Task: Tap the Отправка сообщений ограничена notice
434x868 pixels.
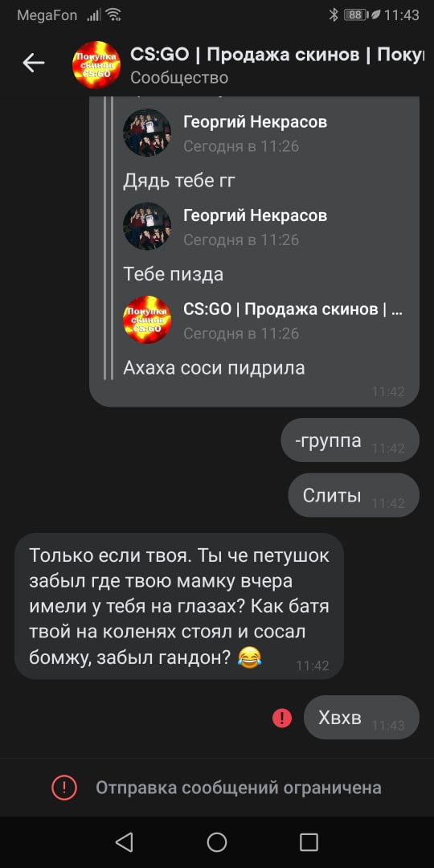Action: click(217, 787)
